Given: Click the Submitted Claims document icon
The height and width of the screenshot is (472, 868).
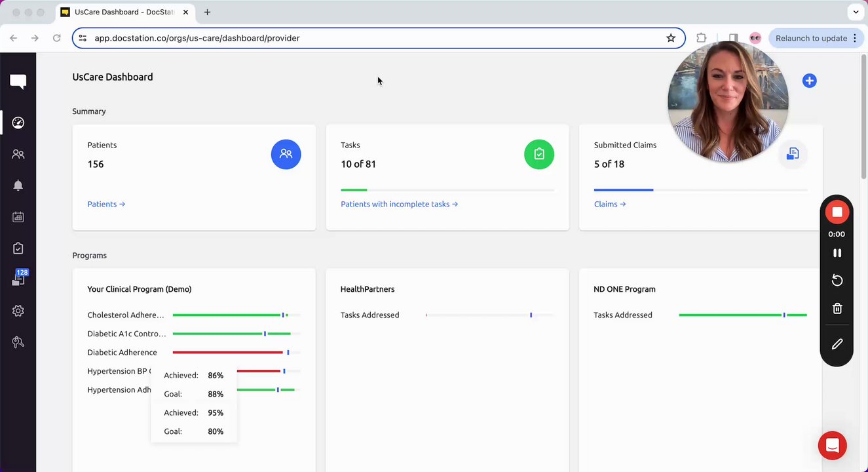Looking at the screenshot, I should [793, 154].
